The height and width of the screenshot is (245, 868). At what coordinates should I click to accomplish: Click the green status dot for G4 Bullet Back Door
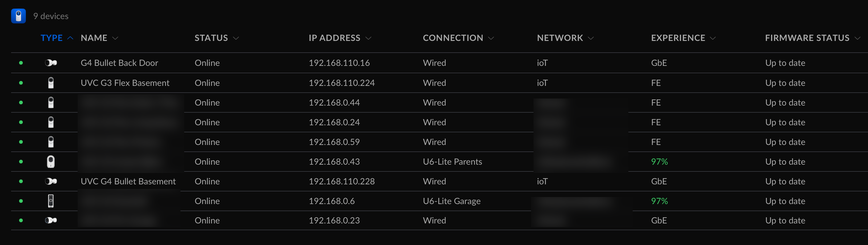(x=21, y=63)
